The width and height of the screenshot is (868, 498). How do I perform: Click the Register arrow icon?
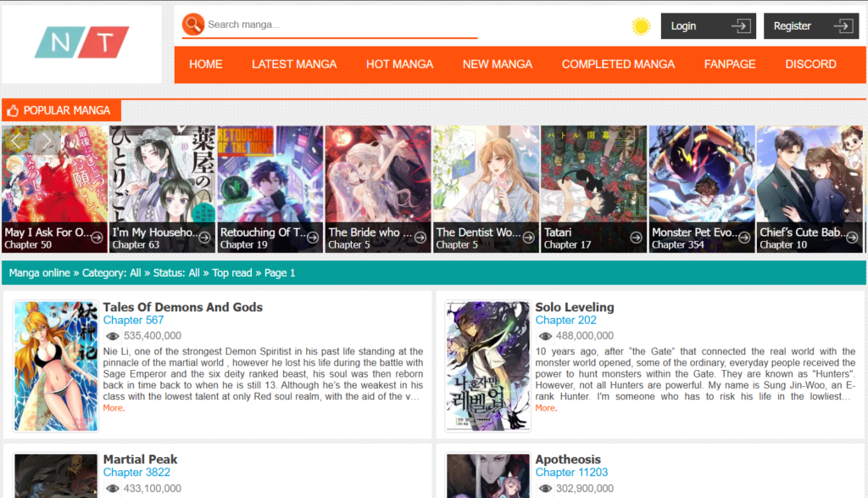point(843,26)
